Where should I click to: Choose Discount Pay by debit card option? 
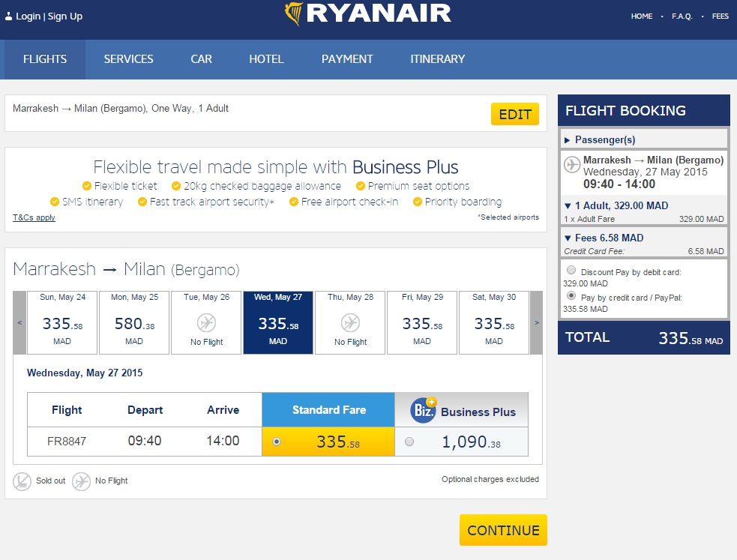pos(571,270)
